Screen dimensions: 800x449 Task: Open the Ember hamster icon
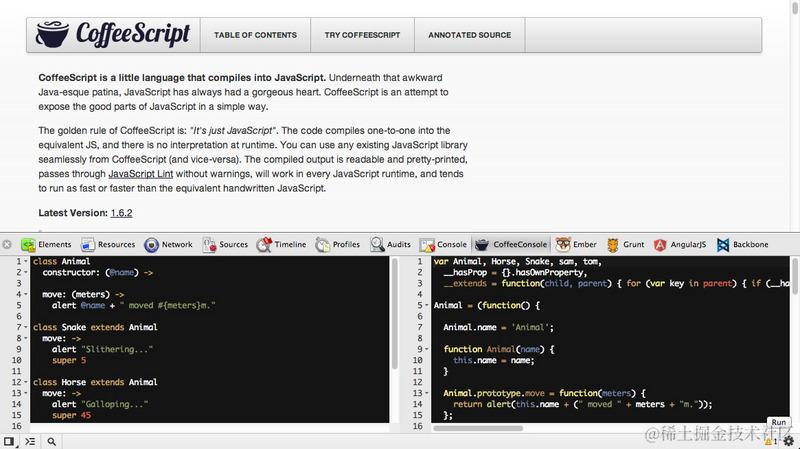pyautogui.click(x=563, y=244)
